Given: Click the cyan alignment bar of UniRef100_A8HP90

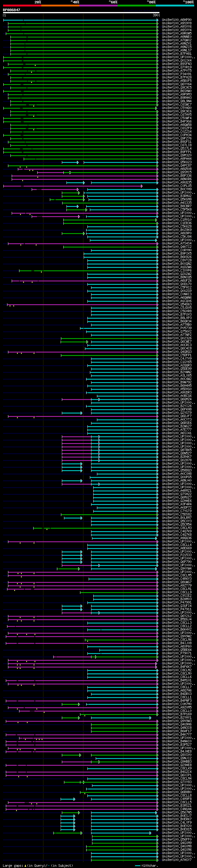Looking at the screenshot, I should (x=81, y=20).
